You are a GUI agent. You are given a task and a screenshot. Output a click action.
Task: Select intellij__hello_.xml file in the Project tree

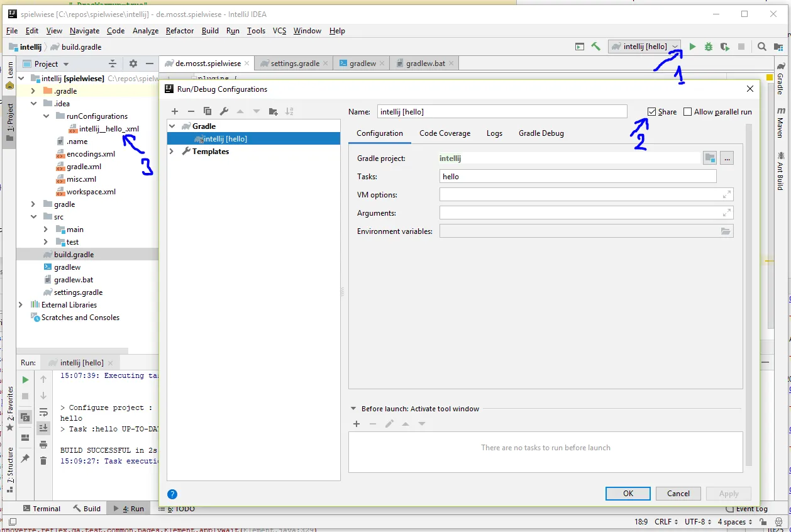[104, 129]
